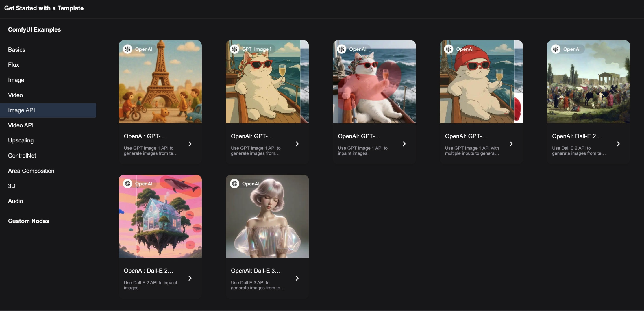Click the description text under the headscarf cat card

(x=256, y=151)
